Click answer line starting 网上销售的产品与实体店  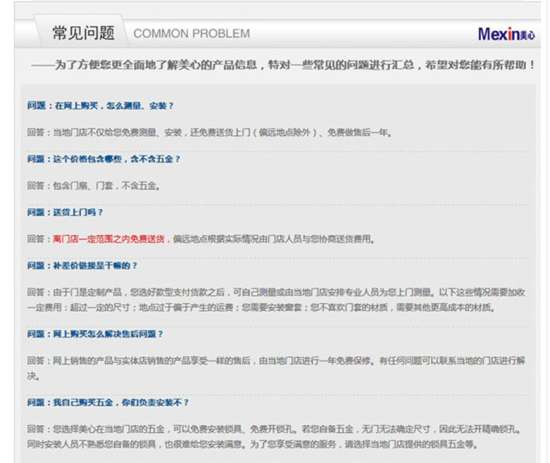(276, 360)
